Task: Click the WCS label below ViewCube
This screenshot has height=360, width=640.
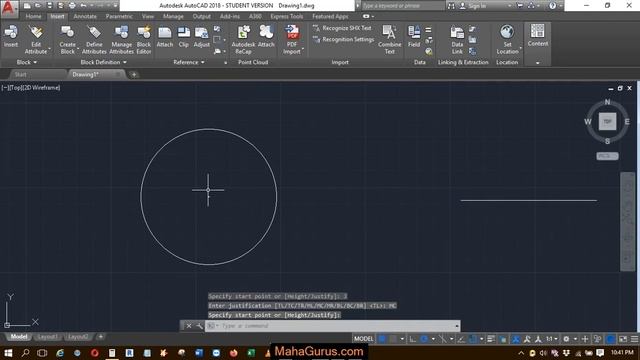Action: point(607,156)
